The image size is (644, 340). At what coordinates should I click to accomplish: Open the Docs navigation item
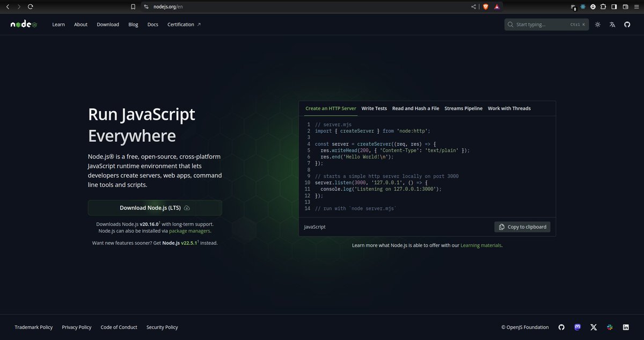[x=153, y=25]
